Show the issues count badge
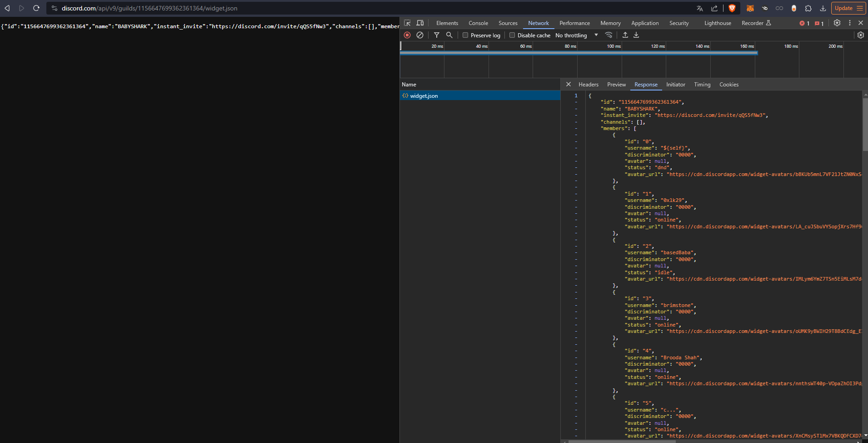Image resolution: width=868 pixels, height=443 pixels. pyautogui.click(x=819, y=23)
